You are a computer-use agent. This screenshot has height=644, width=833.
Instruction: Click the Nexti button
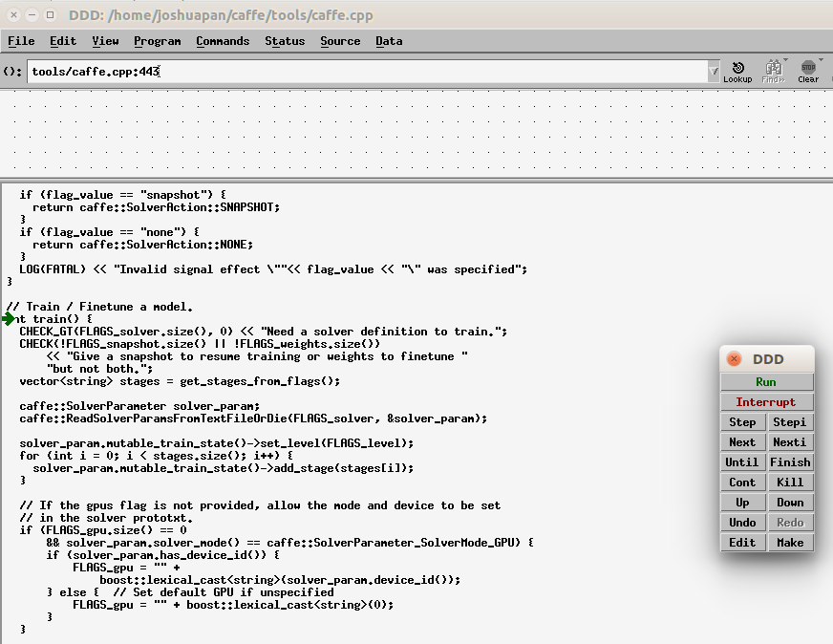790,441
